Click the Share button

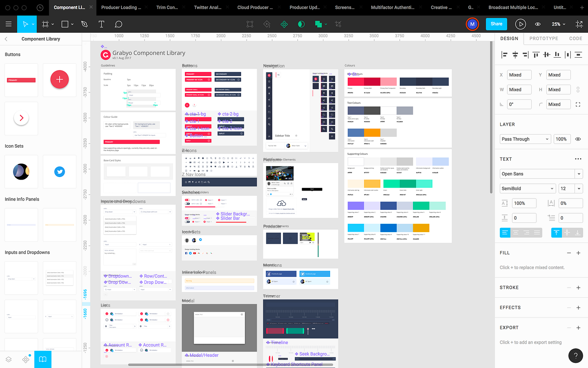click(496, 24)
